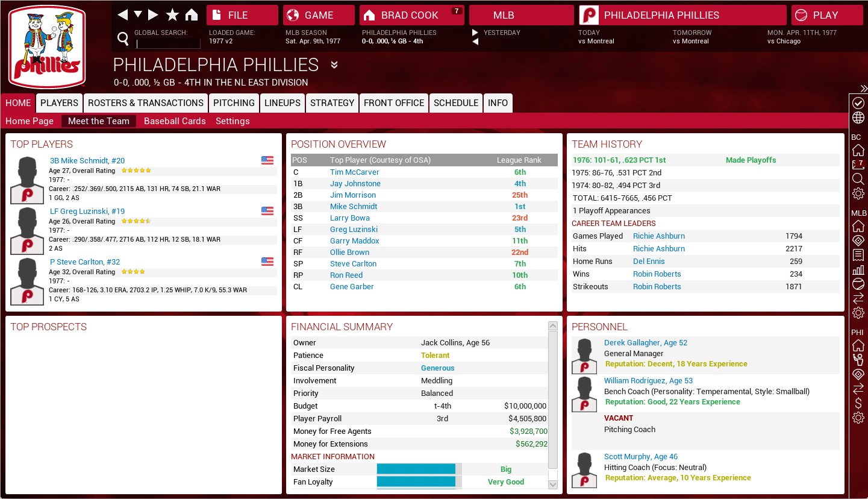Open Scott Murphy, Age 46 personnel link
This screenshot has height=499, width=868.
[x=641, y=457]
